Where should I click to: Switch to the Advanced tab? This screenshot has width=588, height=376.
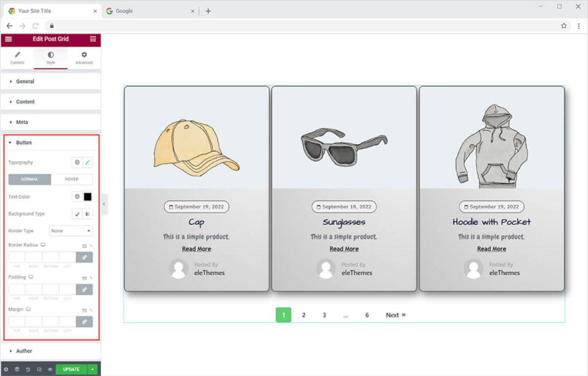pos(84,57)
